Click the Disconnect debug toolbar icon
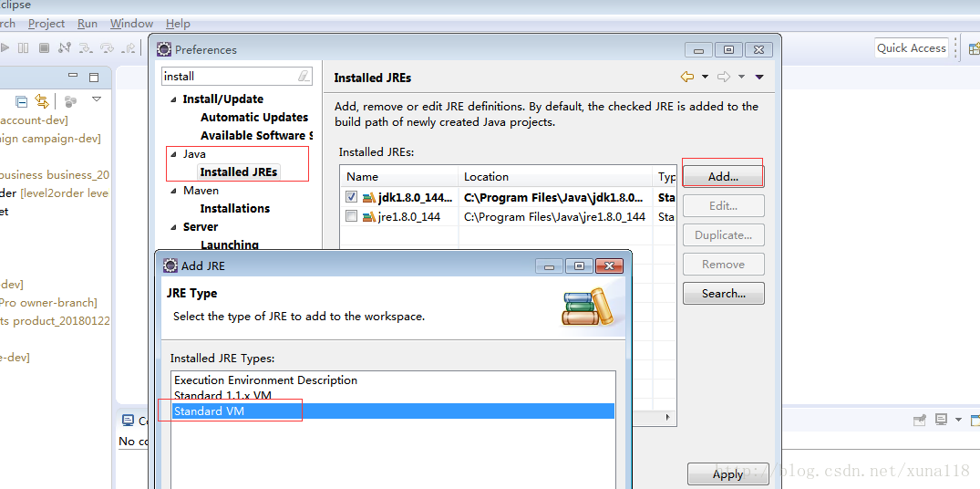 pyautogui.click(x=65, y=47)
